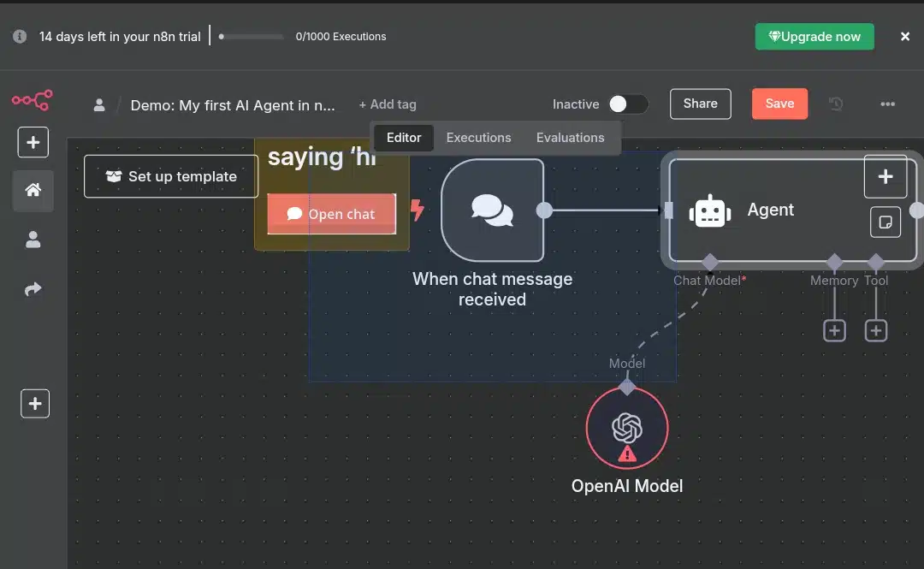Click the warning icon on OpenAI Model
924x569 pixels.
pyautogui.click(x=627, y=454)
